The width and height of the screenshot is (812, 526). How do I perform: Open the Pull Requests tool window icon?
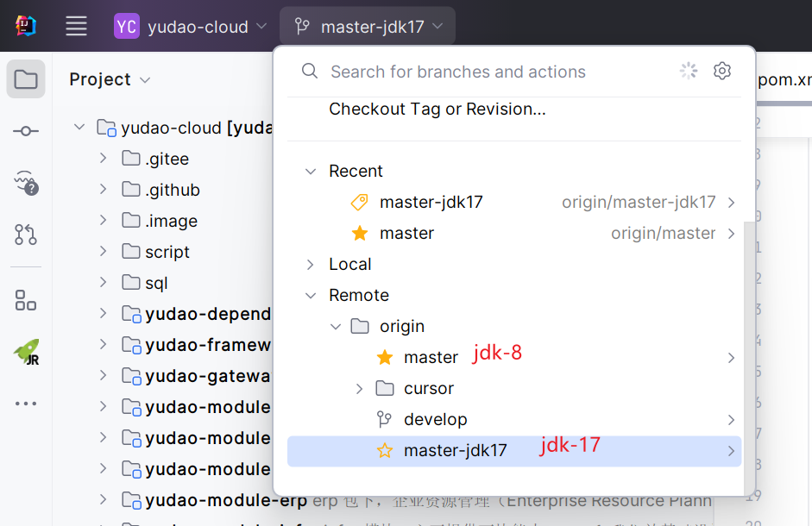26,235
